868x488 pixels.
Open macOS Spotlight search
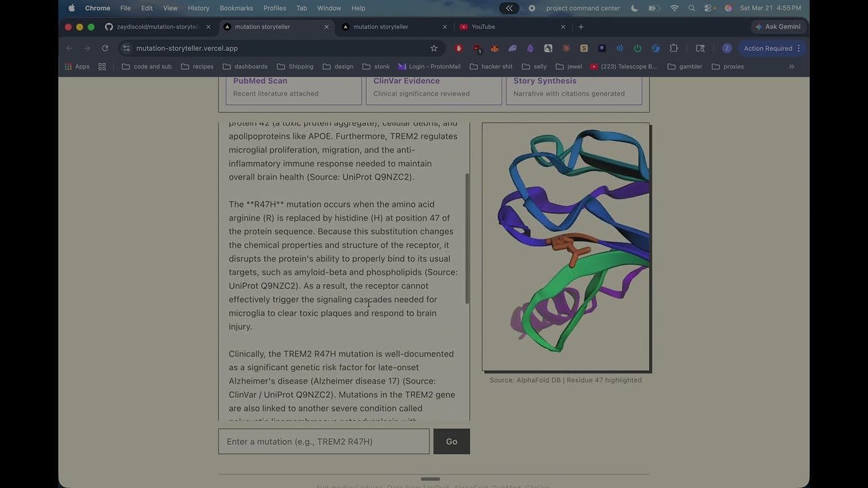point(692,8)
